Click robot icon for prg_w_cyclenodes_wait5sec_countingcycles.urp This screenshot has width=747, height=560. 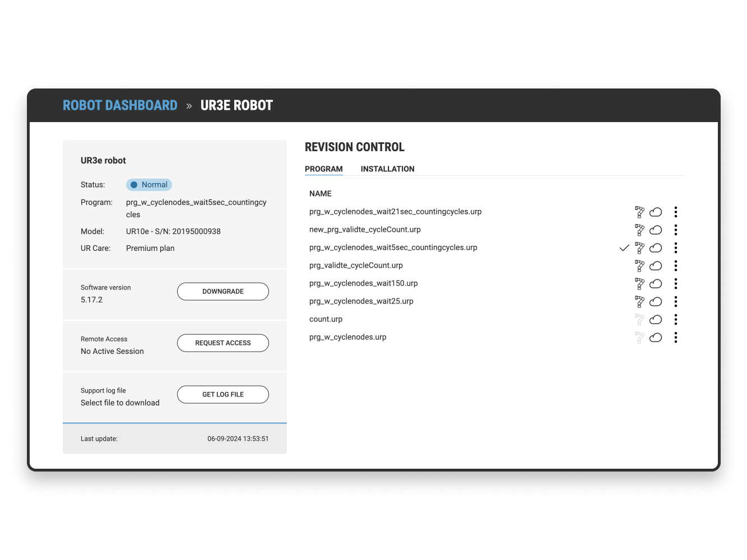click(x=639, y=248)
